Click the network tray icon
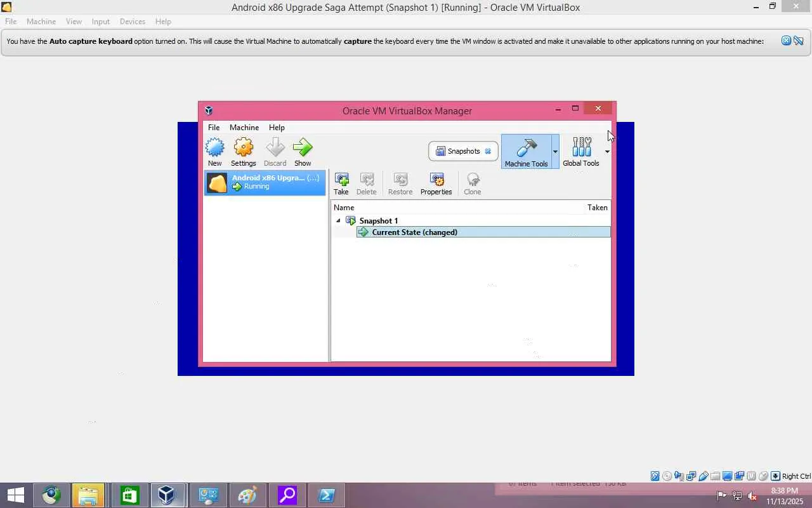This screenshot has width=812, height=508. (x=737, y=496)
